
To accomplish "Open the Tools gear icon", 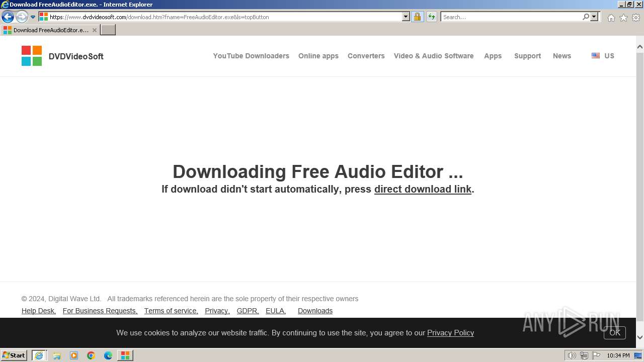I will pyautogui.click(x=636, y=18).
